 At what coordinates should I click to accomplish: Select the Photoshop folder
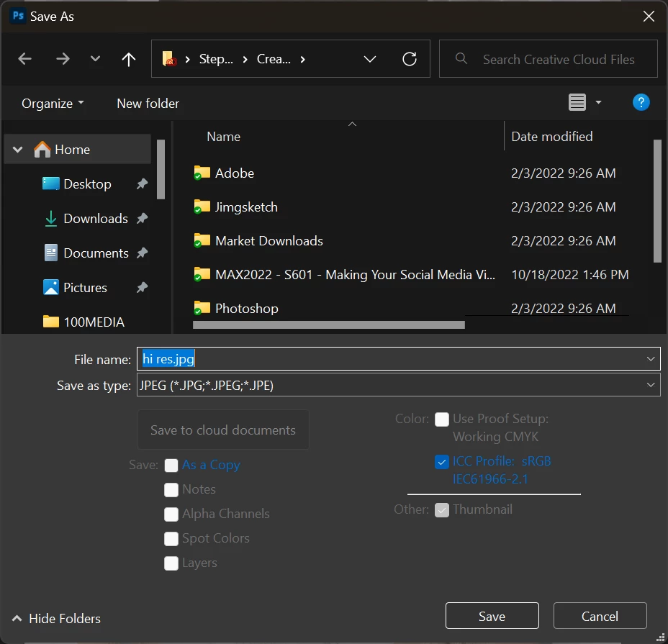(x=247, y=309)
